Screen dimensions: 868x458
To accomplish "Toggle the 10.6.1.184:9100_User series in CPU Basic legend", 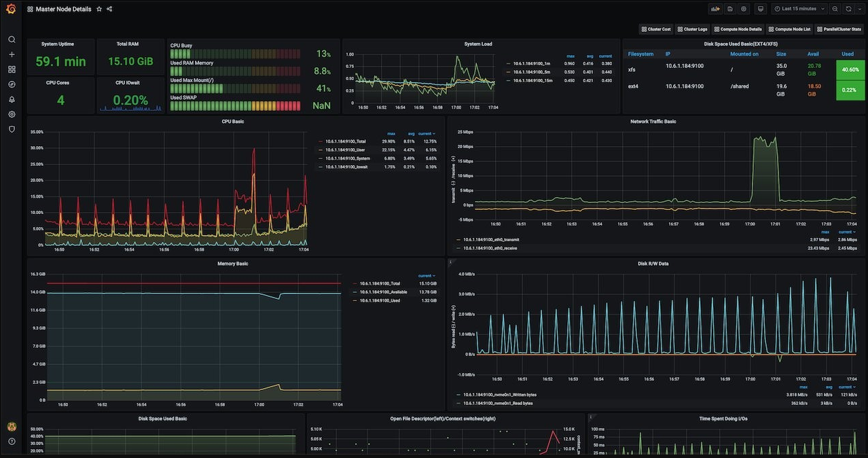I will 345,149.
